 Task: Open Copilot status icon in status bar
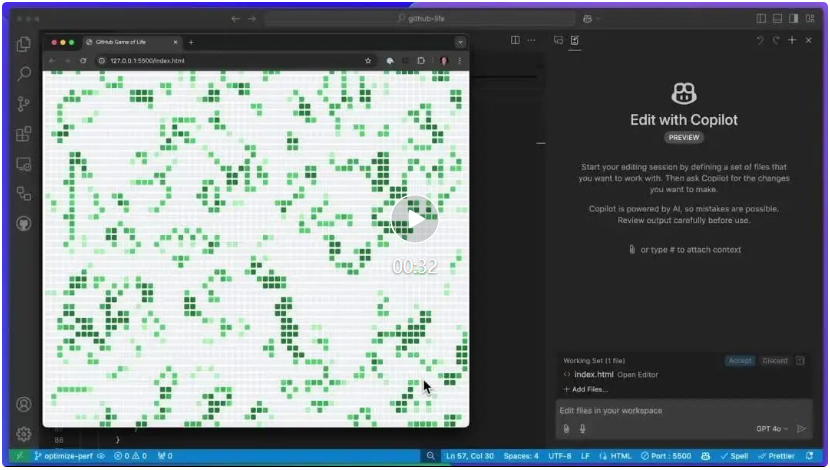(x=706, y=456)
